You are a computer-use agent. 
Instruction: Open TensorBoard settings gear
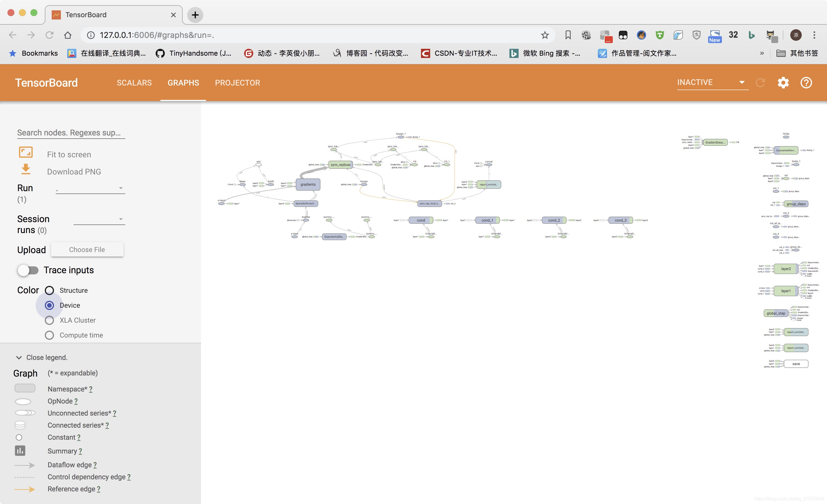783,83
